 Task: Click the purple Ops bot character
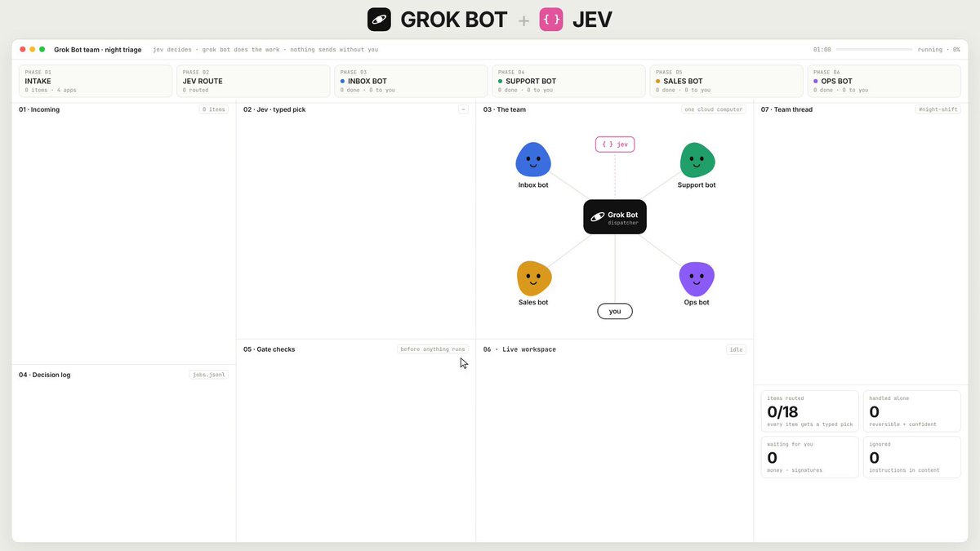697,279
